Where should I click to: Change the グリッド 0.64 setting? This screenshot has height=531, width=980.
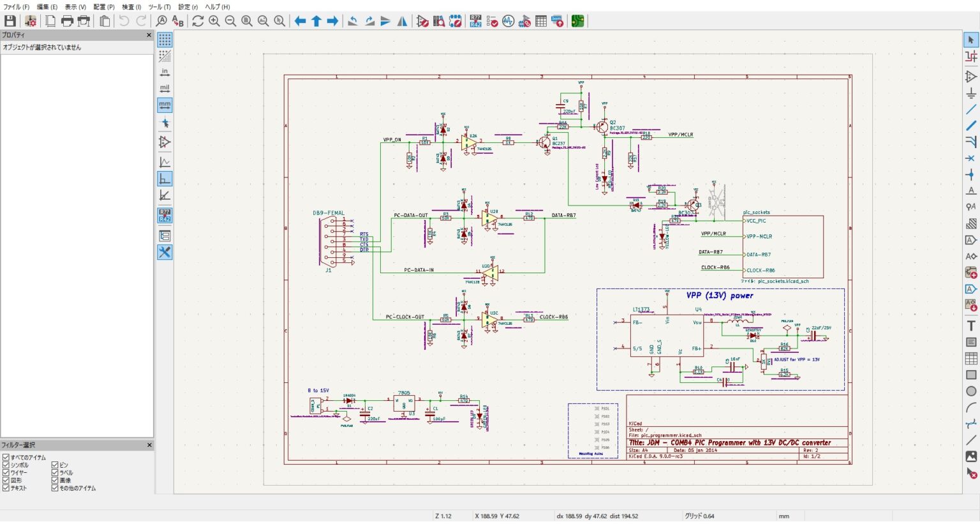(x=704, y=516)
